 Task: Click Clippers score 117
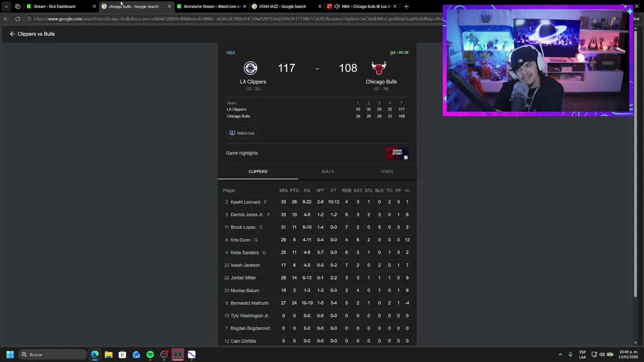[x=286, y=68]
